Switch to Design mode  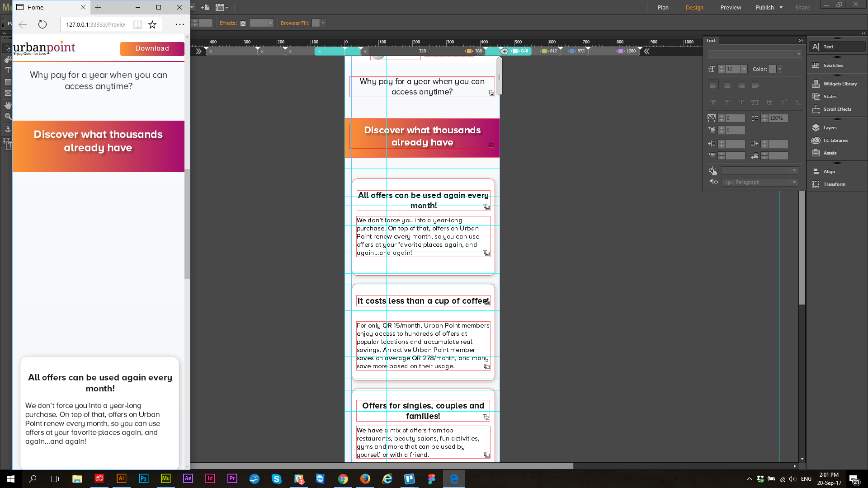pos(694,8)
